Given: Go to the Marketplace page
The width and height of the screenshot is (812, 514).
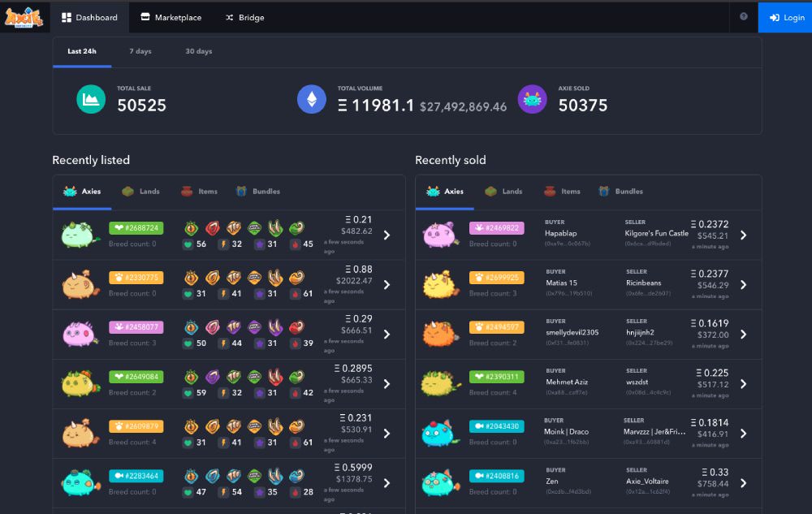Looking at the screenshot, I should click(171, 17).
